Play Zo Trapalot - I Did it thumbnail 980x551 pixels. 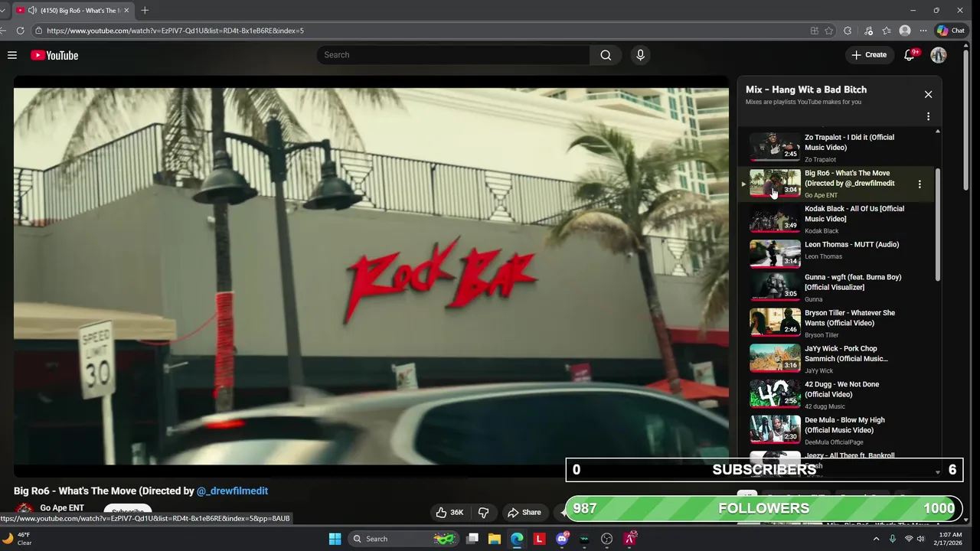[775, 146]
